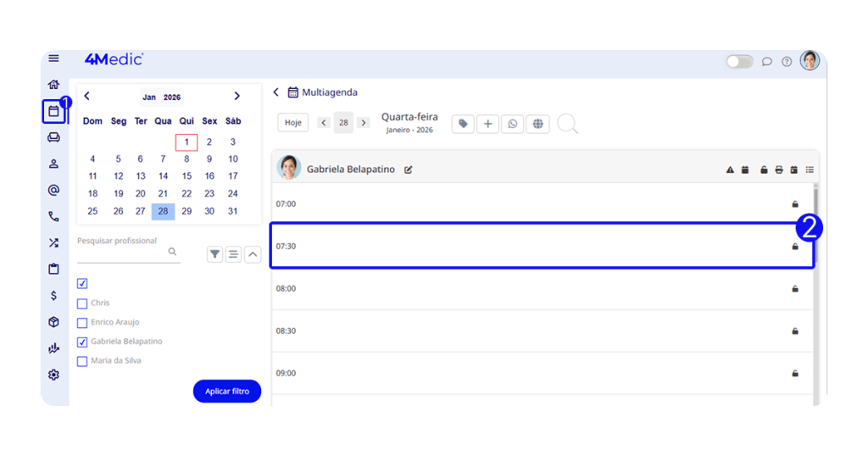This screenshot has height=456, width=868.
Task: Click the tag icon button in the toolbar
Action: point(463,124)
